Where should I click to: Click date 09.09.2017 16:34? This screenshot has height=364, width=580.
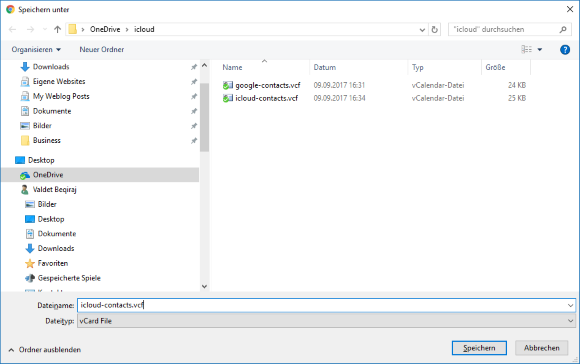pos(339,98)
